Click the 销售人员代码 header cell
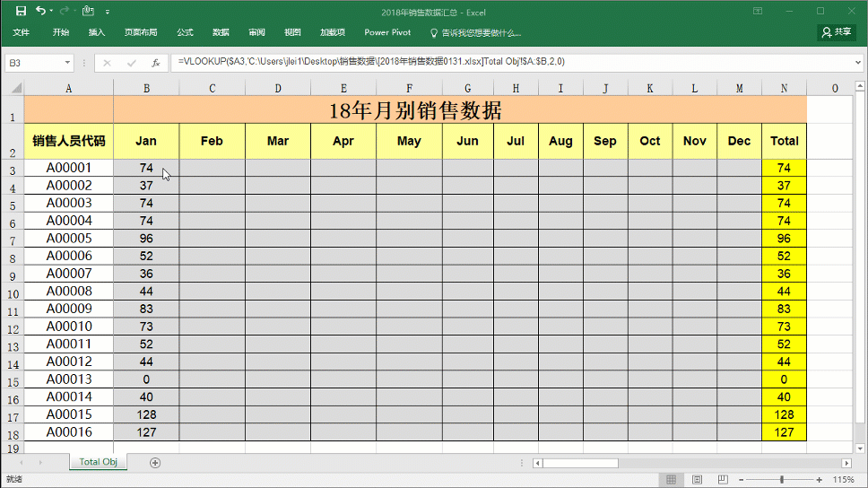The width and height of the screenshot is (868, 488). point(69,141)
